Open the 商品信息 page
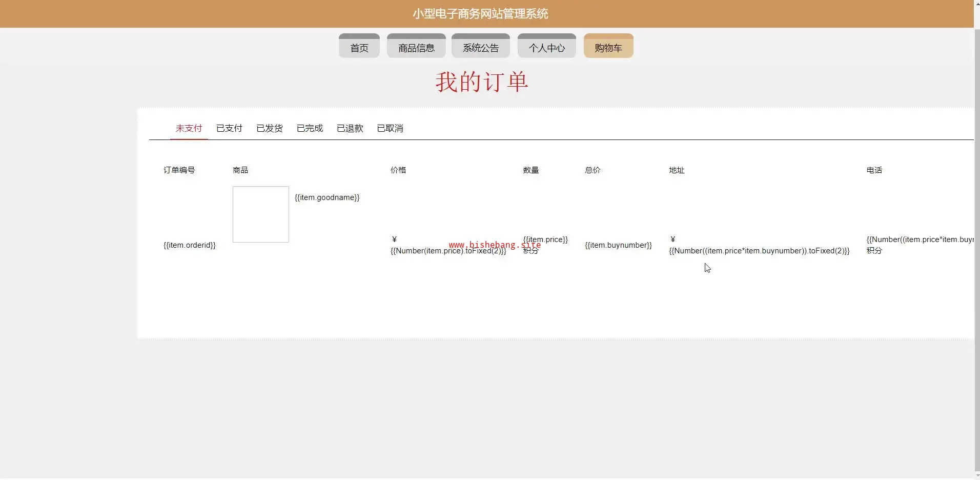980x480 pixels. (x=416, y=48)
